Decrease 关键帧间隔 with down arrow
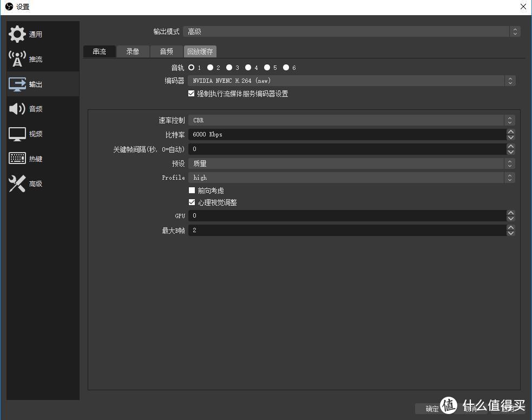This screenshot has width=532, height=420. (511, 152)
